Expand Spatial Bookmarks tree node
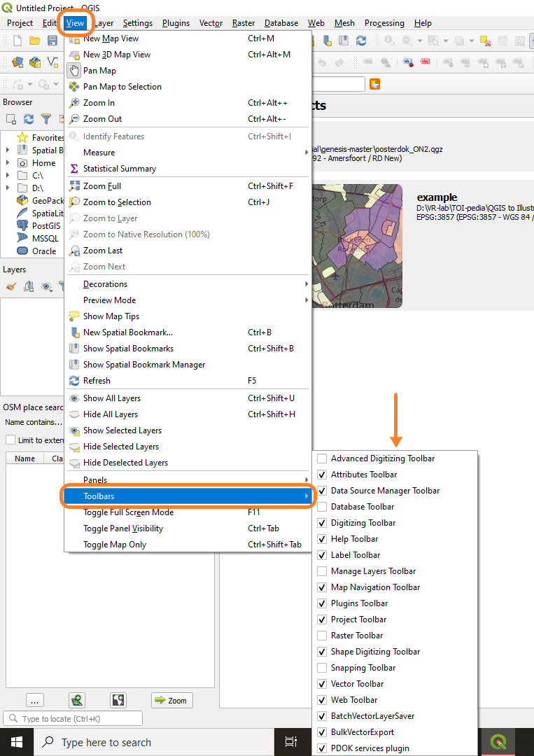 [x=7, y=150]
